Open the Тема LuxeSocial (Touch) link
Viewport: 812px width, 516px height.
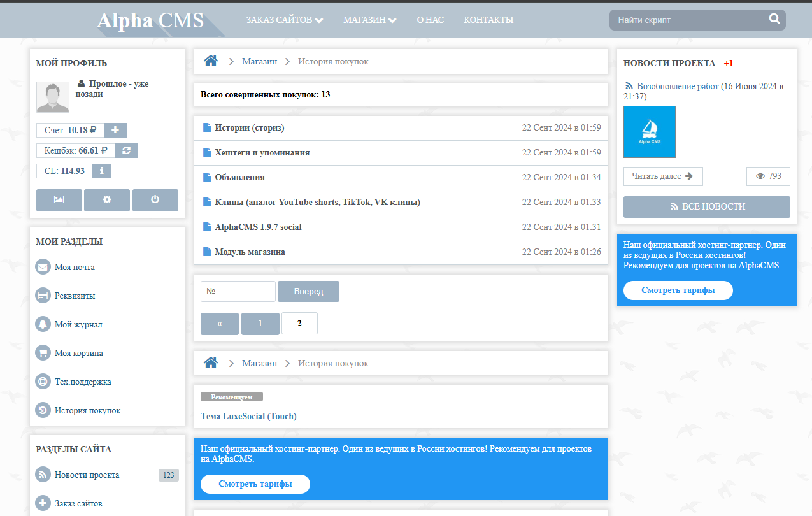tap(248, 416)
